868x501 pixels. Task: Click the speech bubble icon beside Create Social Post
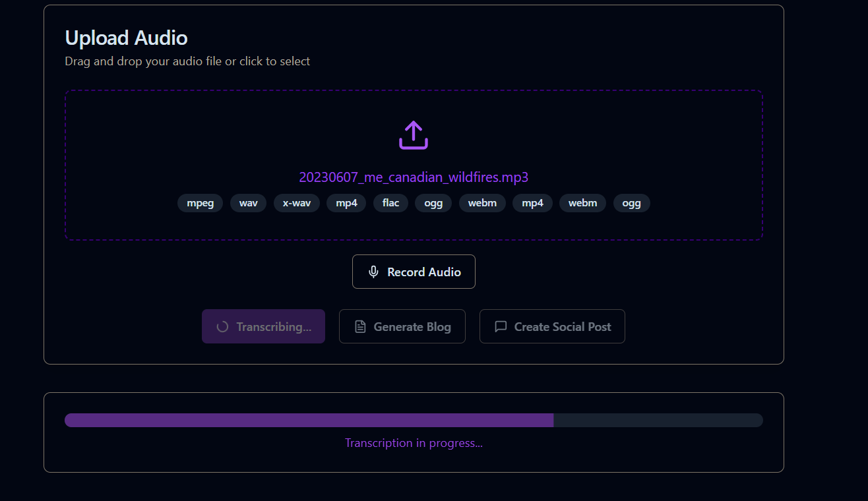tap(501, 326)
